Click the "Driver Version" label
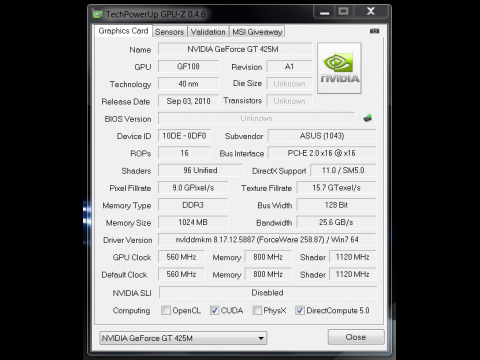This screenshot has height=360, width=480. 128,240
